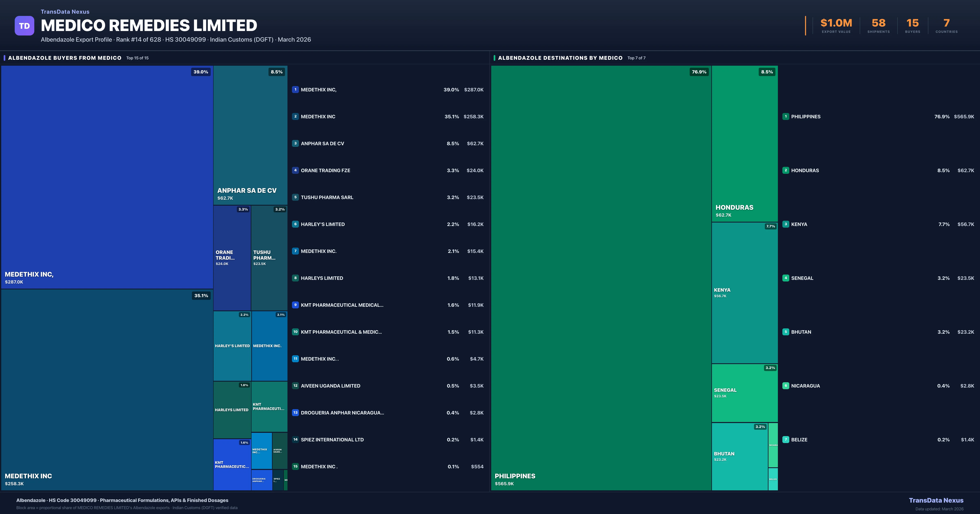Click rank badge 14 beside SPIEZ INTERNATIONAL LTD
980x514 pixels.
[295, 440]
